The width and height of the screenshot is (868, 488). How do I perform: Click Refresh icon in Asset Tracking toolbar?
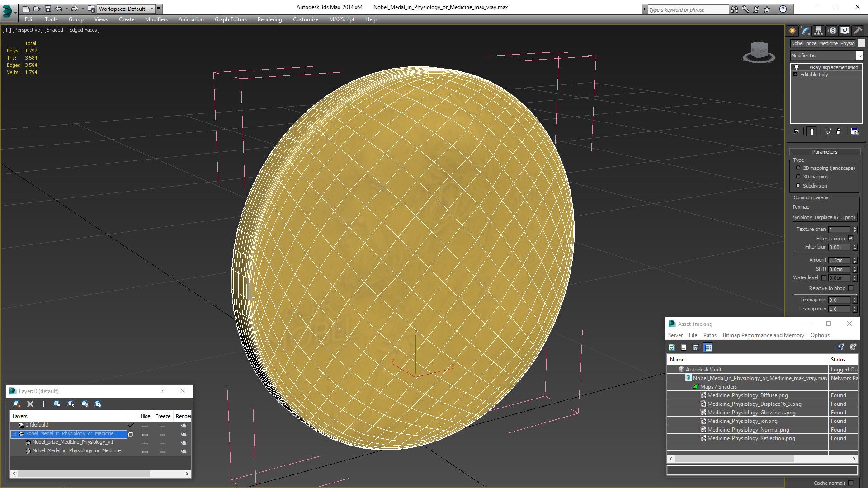coord(671,347)
